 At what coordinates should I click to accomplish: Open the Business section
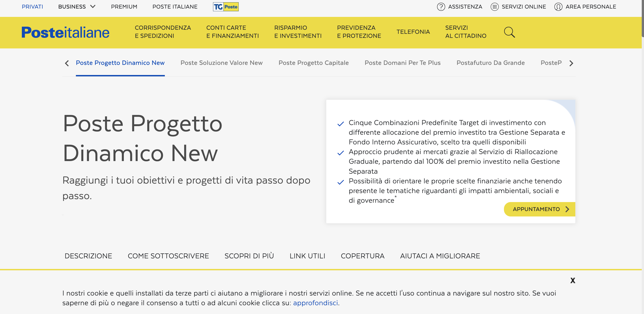coord(72,7)
